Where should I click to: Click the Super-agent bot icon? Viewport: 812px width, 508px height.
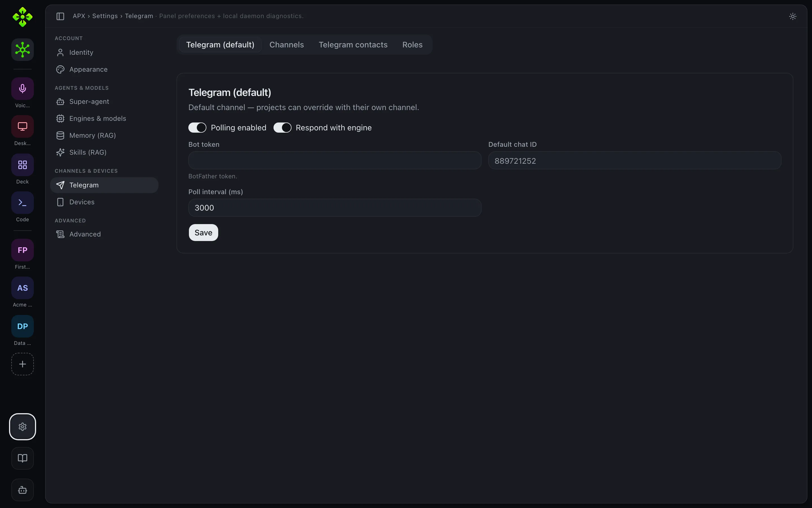click(x=60, y=102)
